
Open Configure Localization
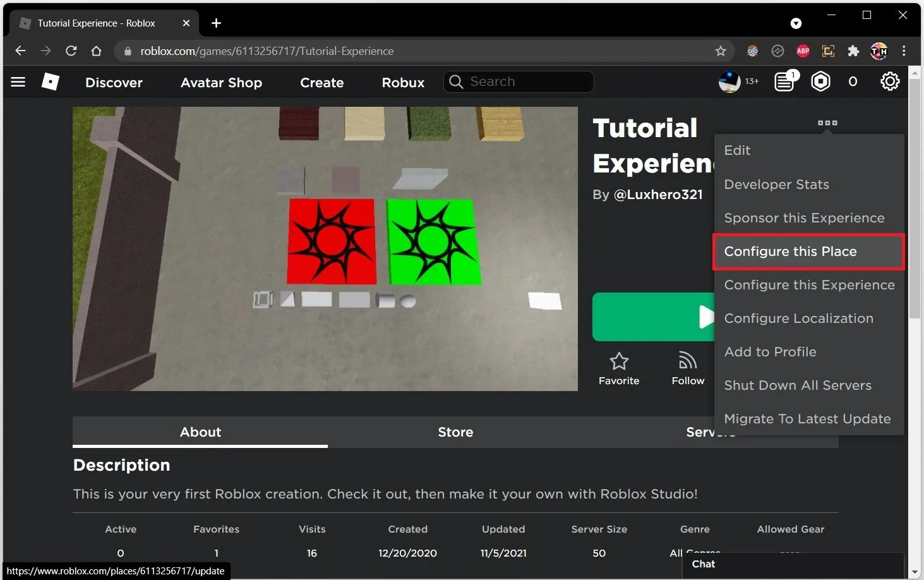[x=809, y=318]
